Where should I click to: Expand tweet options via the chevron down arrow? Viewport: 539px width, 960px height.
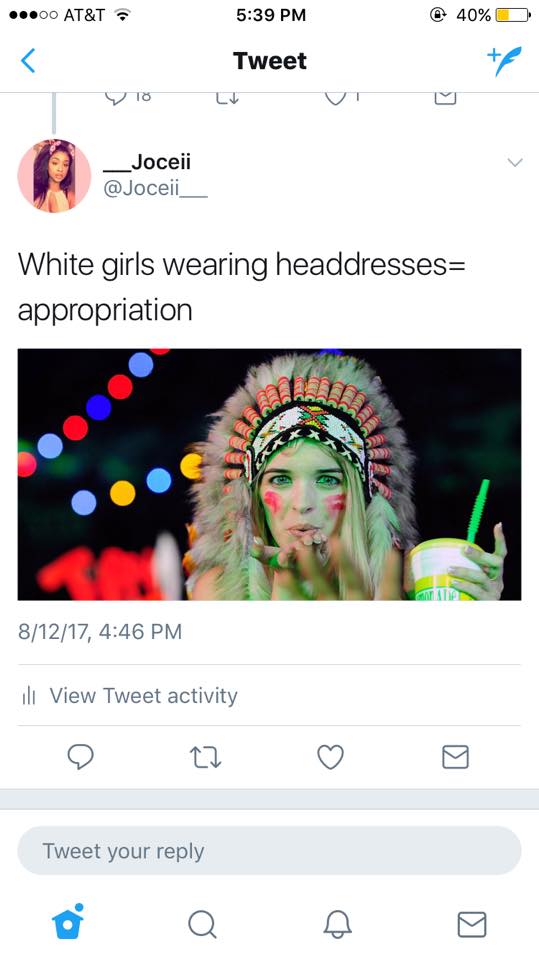[x=515, y=162]
